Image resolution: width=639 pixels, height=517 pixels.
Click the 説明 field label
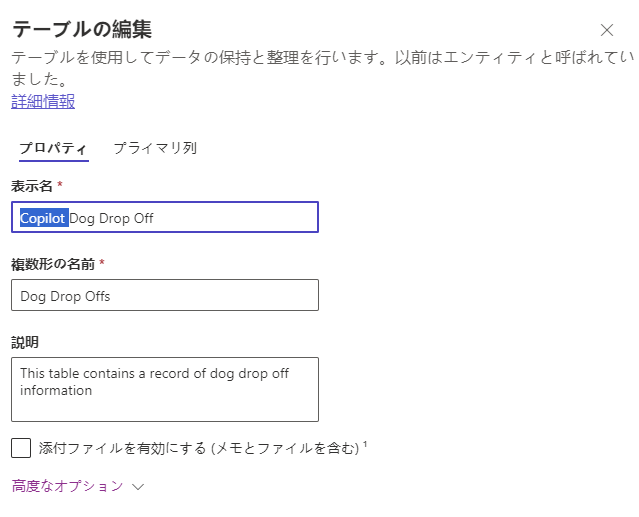pyautogui.click(x=25, y=343)
